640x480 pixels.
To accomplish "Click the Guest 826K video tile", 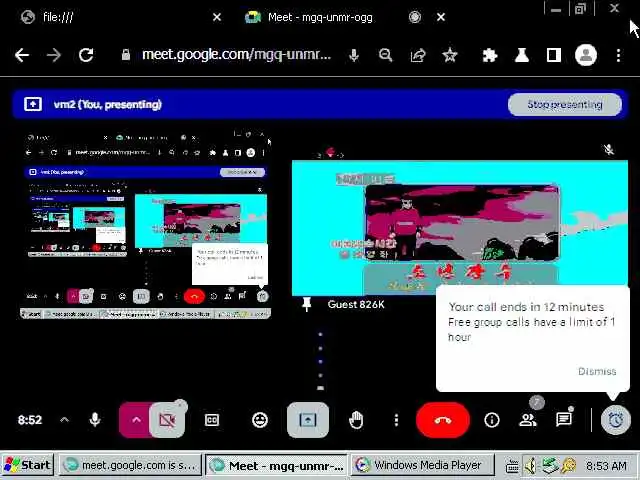I will pyautogui.click(x=460, y=227).
